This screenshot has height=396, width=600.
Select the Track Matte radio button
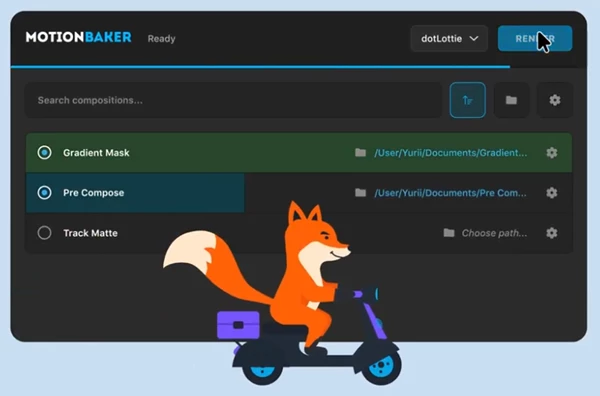[x=44, y=233]
